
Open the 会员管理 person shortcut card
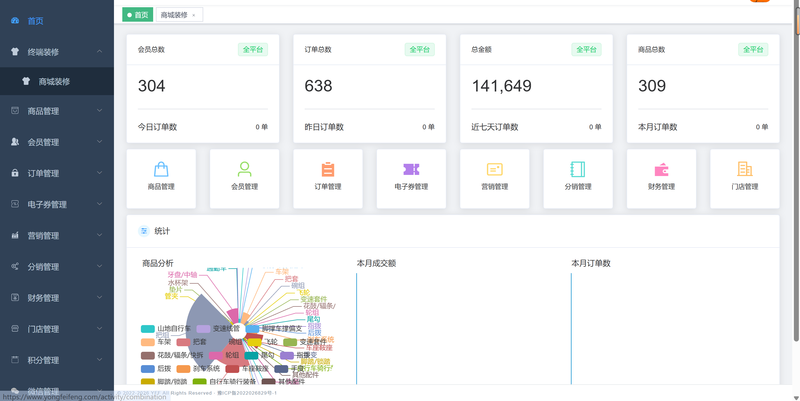[x=244, y=179]
